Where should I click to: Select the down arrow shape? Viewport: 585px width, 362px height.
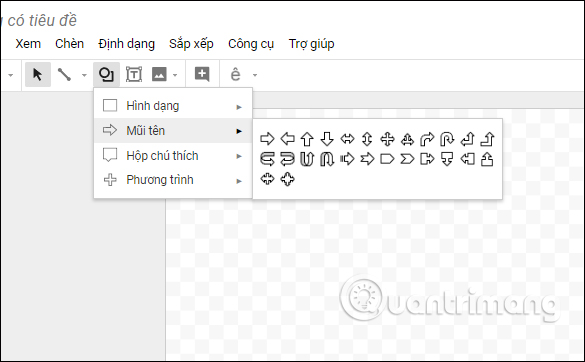click(x=327, y=139)
